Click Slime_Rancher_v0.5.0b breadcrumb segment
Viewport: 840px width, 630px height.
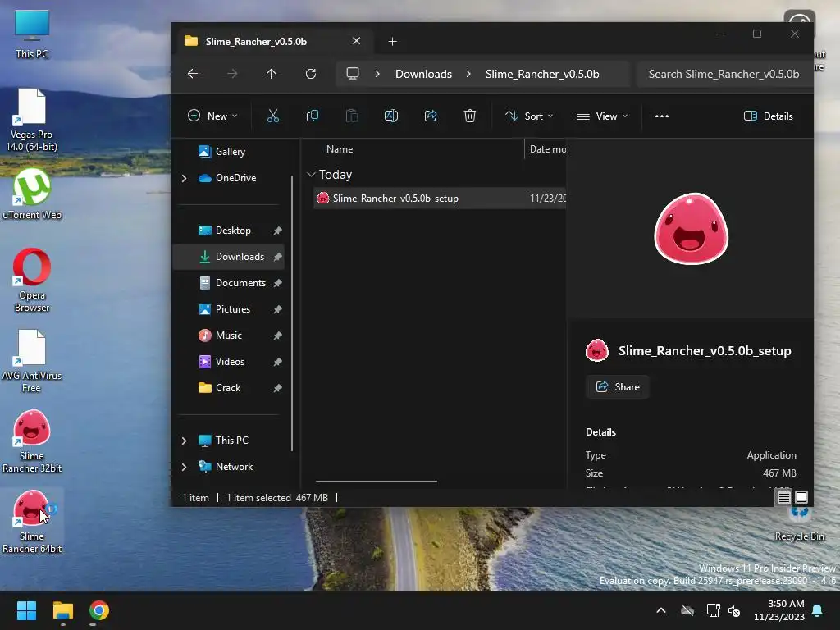pyautogui.click(x=542, y=74)
